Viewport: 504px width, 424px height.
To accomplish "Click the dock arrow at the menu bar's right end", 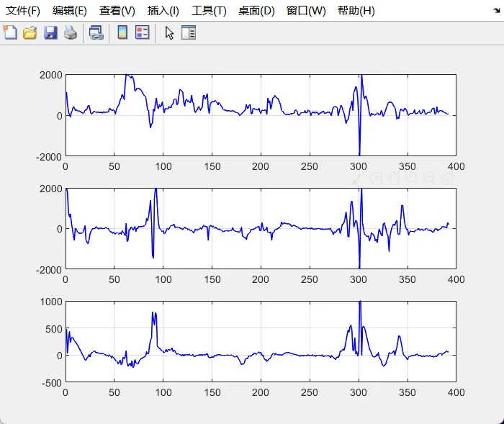I will pyautogui.click(x=497, y=11).
